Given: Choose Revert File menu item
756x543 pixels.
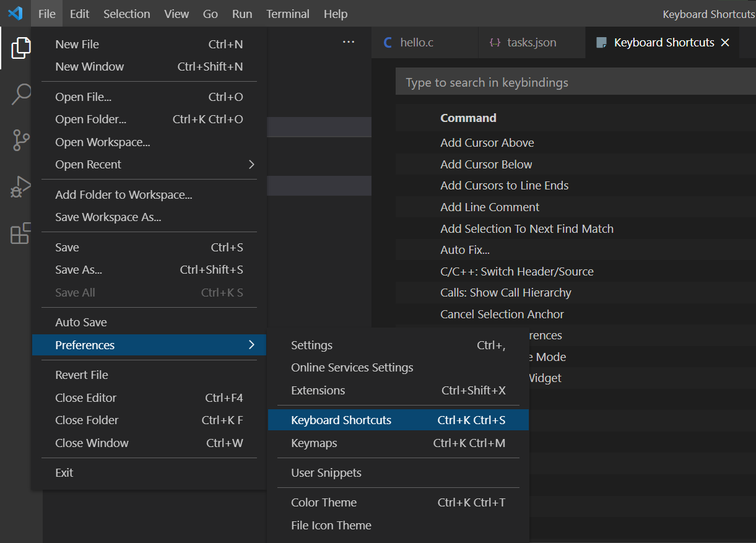Looking at the screenshot, I should (x=149, y=375).
